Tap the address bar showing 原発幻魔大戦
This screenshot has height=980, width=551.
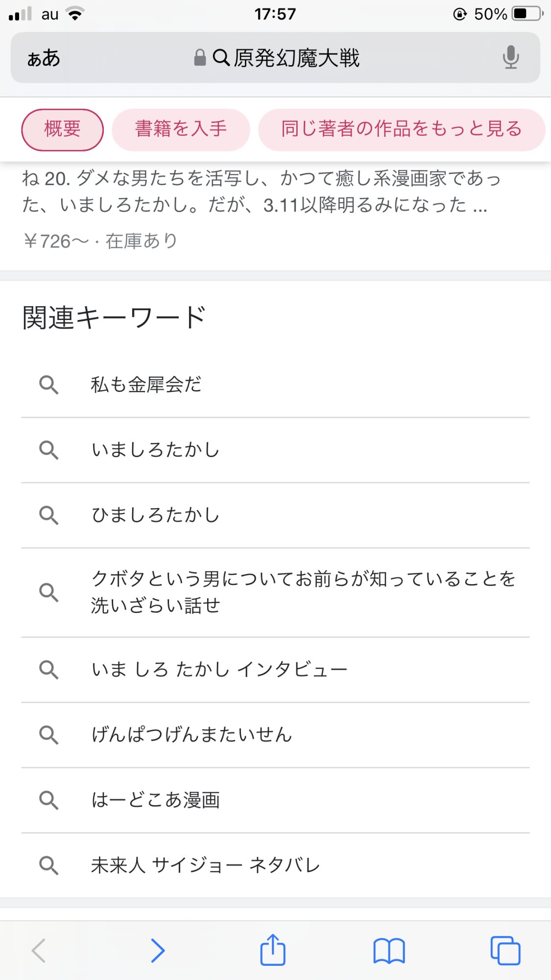click(287, 58)
